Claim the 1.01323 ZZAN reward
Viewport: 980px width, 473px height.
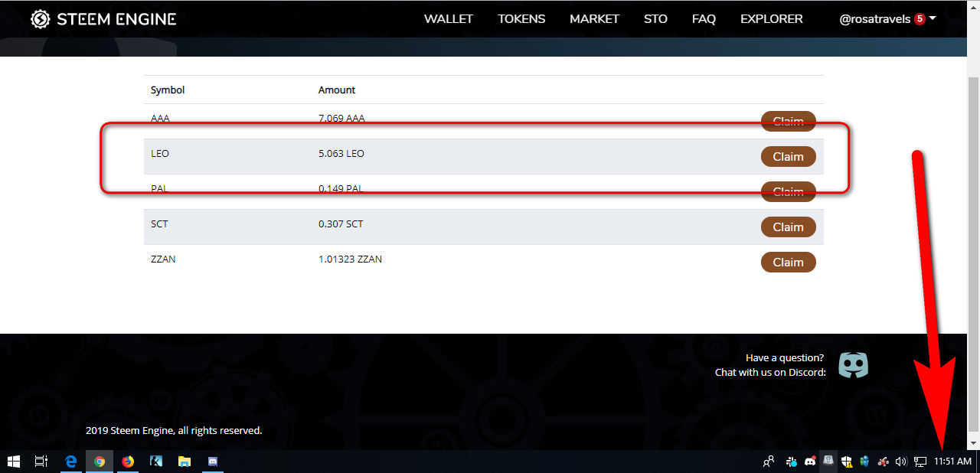point(788,262)
